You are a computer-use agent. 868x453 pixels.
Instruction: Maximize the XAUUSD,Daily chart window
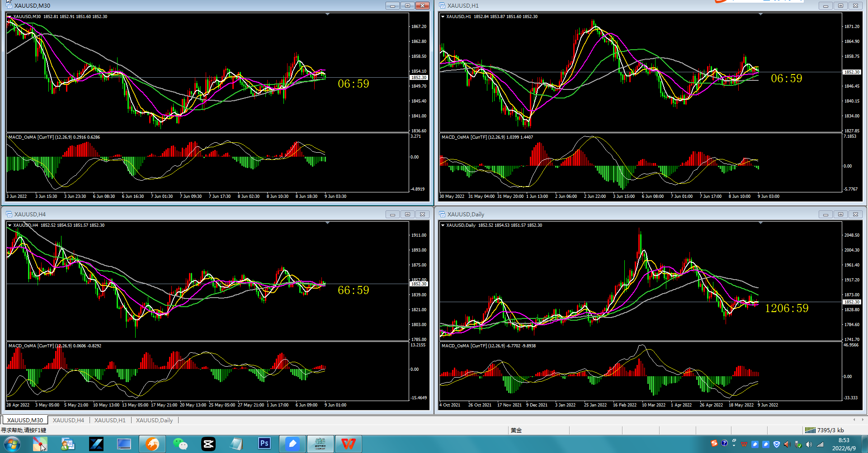[x=840, y=214]
